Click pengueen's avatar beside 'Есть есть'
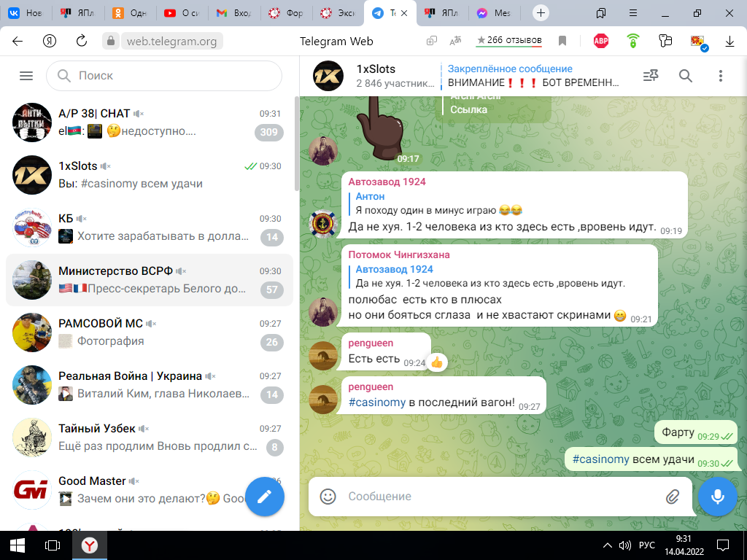The image size is (747, 560). (323, 356)
